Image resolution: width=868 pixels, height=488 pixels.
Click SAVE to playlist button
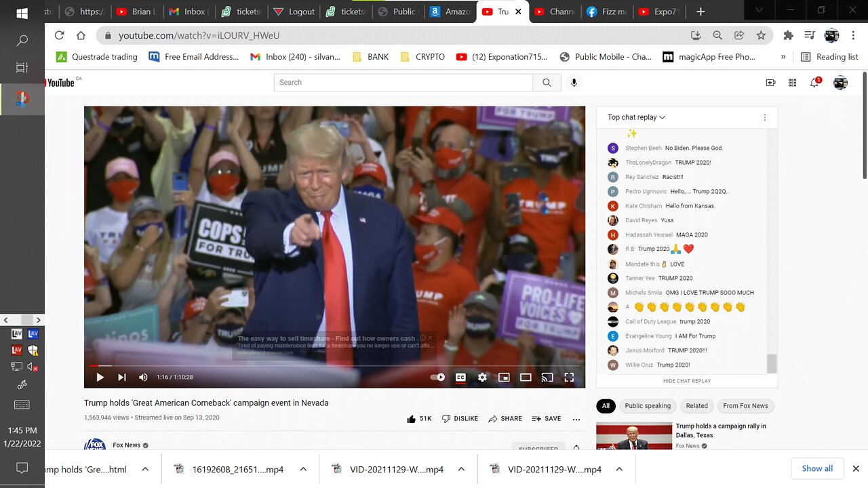(547, 419)
